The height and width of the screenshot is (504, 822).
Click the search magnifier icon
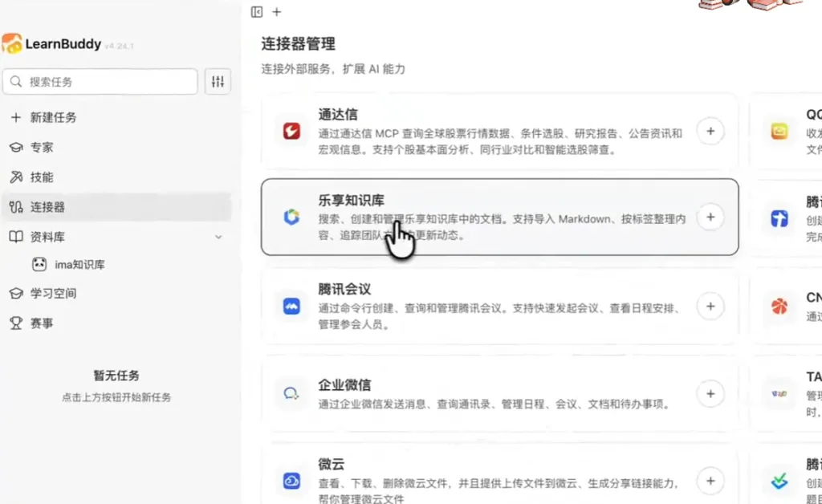[x=16, y=81]
